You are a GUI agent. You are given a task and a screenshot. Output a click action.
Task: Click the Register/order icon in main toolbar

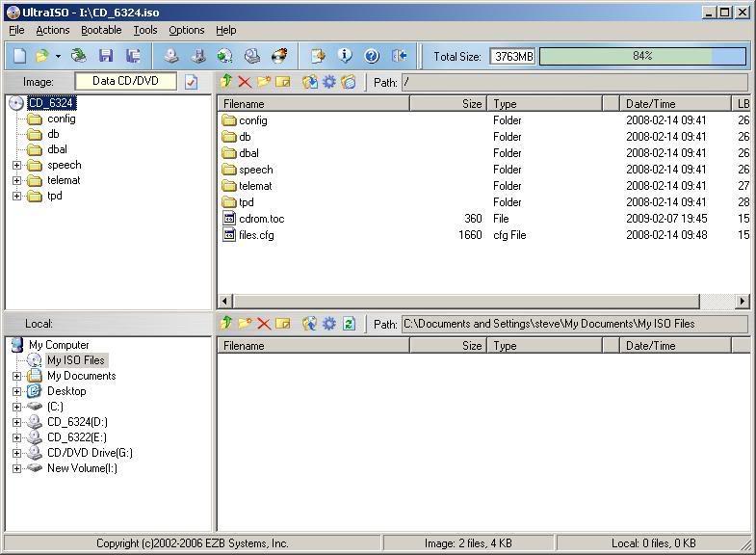pyautogui.click(x=318, y=56)
